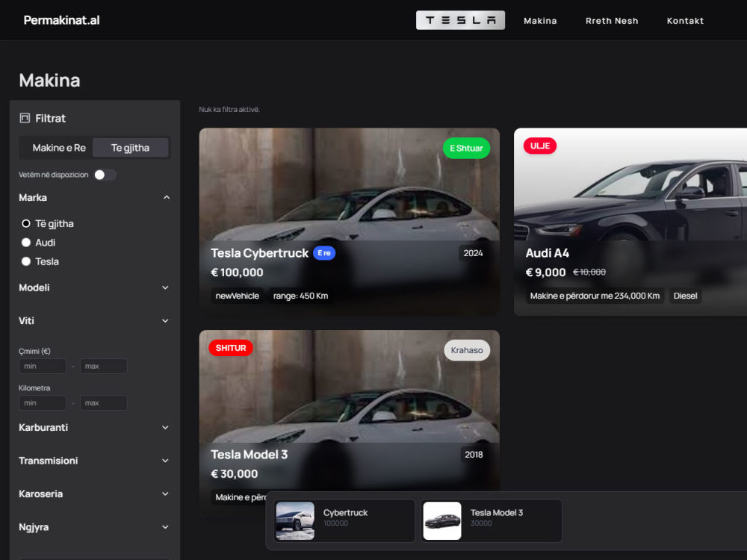The image size is (747, 560).
Task: Click the ULJE badge on Audi A4
Action: [x=540, y=146]
